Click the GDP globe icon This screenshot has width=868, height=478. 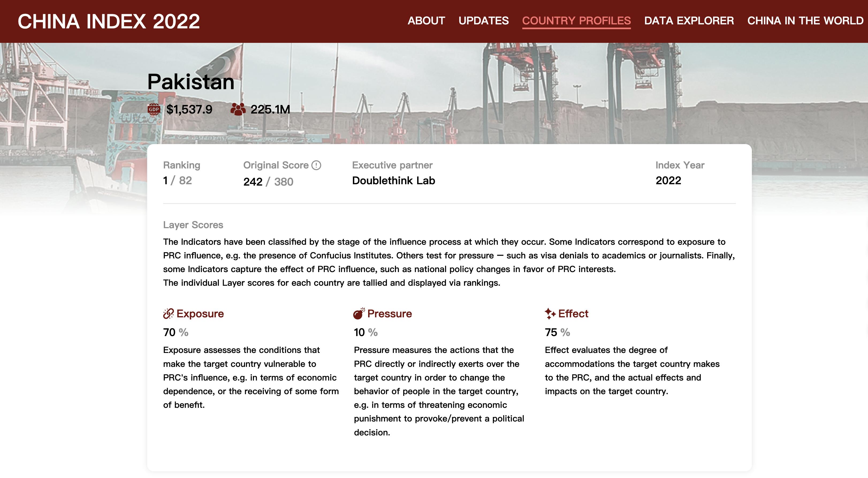coord(154,109)
